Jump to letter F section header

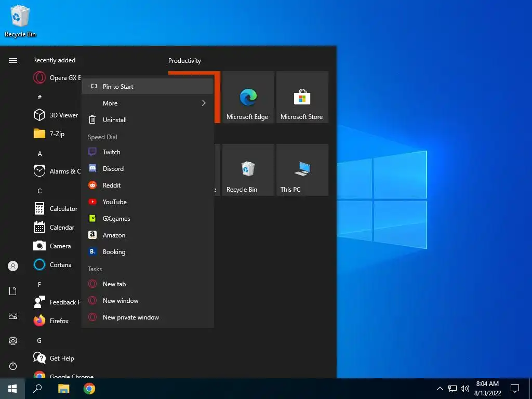click(x=39, y=284)
